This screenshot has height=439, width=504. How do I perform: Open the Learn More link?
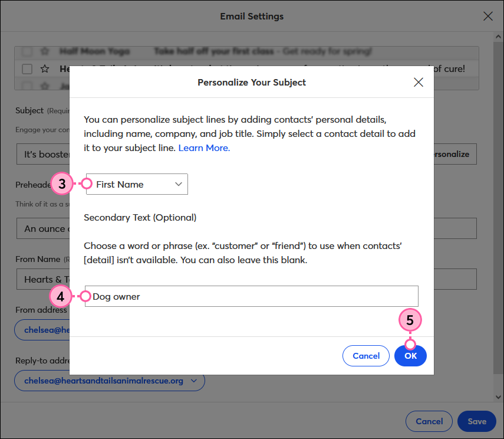[x=203, y=148]
